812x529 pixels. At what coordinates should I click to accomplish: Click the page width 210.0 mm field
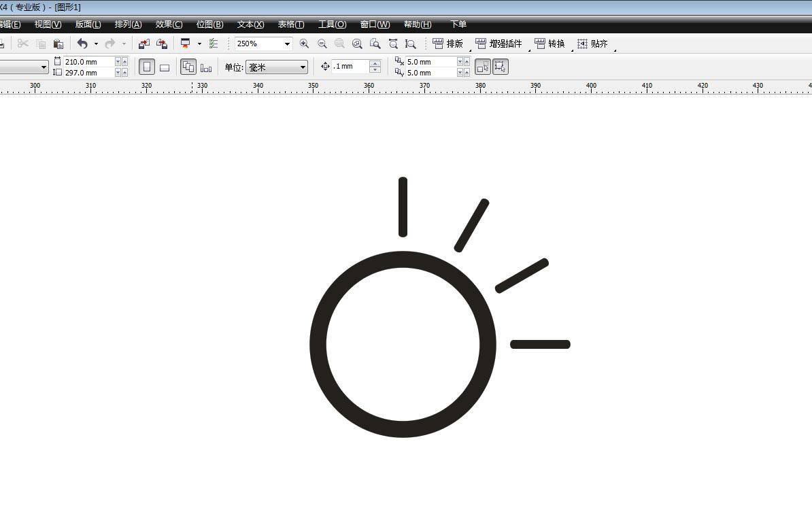(88, 62)
